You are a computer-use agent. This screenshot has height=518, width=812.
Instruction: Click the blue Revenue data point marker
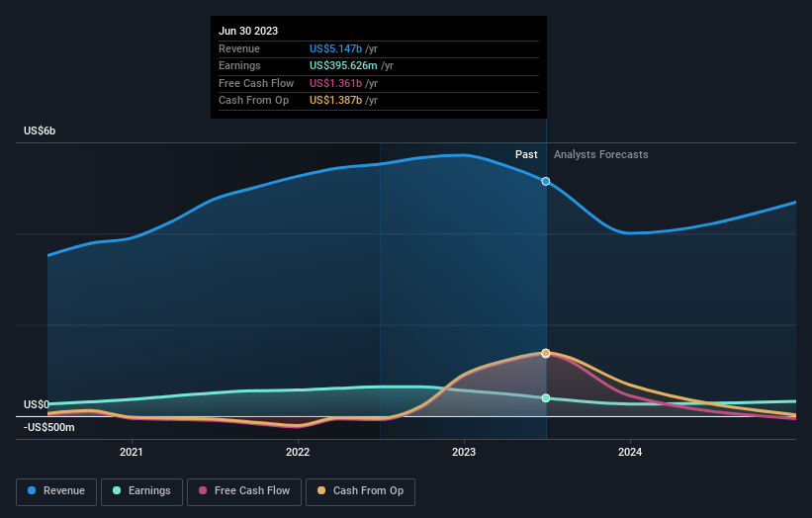click(x=546, y=181)
